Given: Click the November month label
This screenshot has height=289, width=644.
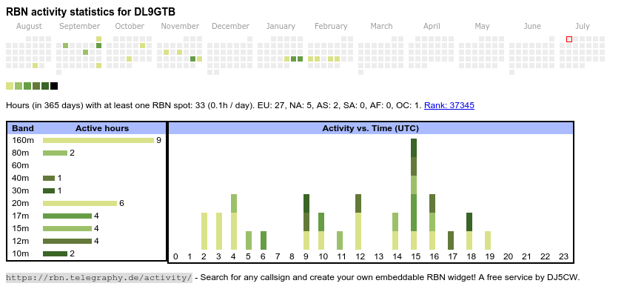Looking at the screenshot, I should pos(180,26).
